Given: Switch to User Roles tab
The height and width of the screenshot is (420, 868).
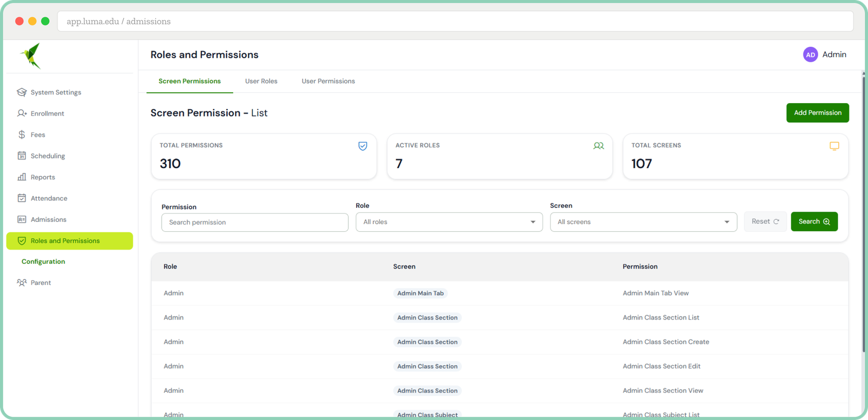Looking at the screenshot, I should tap(261, 81).
